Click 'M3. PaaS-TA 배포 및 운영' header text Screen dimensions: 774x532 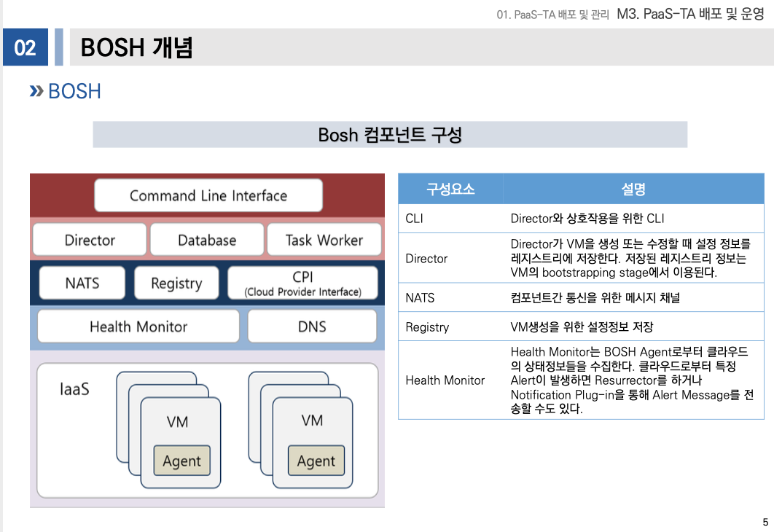click(x=691, y=14)
